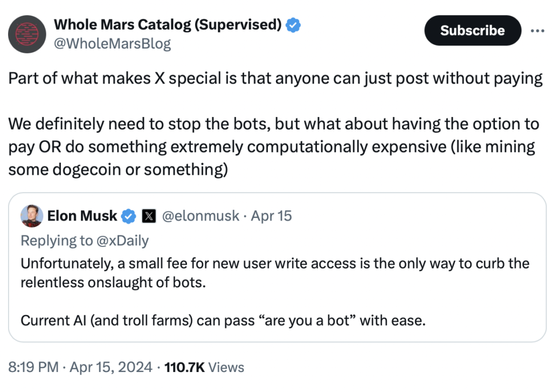Click Elon Musk's avatar in quoted post
Screen dimensions: 552x392
pos(32,216)
